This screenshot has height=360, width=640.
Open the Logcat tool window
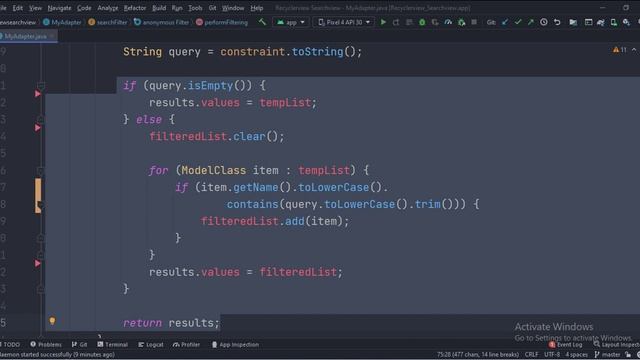pos(151,344)
